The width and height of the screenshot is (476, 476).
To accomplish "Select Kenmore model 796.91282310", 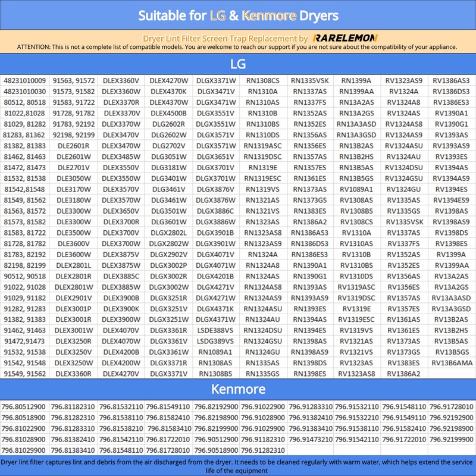I will [263, 450].
